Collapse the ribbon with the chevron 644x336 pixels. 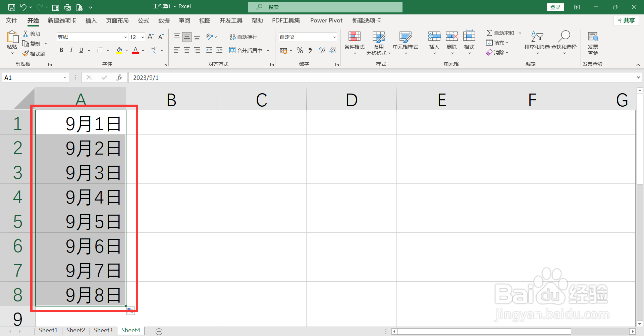click(638, 65)
